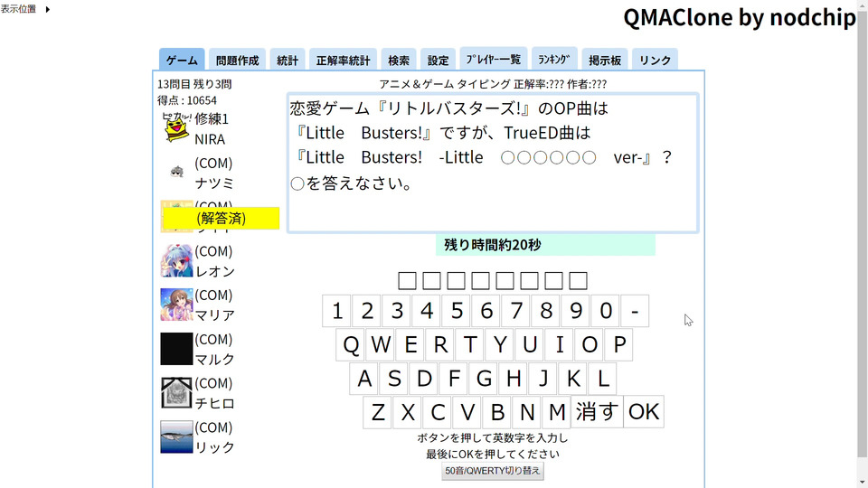Screen dimensions: 868x488
Task: Tap the T key
Action: click(470, 344)
